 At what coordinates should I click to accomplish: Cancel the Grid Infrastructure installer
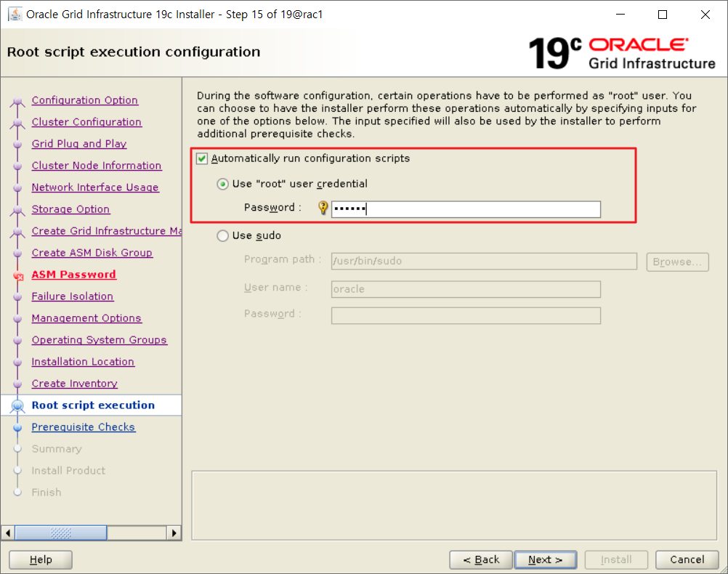(x=687, y=559)
